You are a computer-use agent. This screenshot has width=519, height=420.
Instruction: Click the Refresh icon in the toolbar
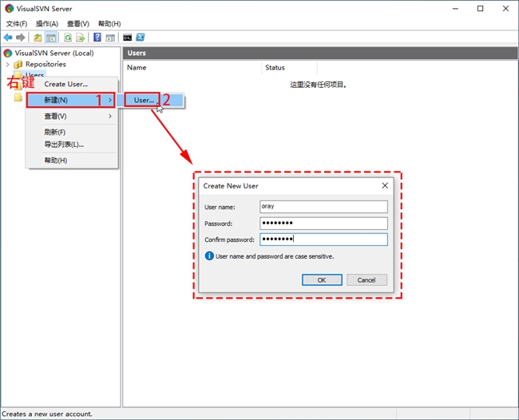pyautogui.click(x=68, y=38)
